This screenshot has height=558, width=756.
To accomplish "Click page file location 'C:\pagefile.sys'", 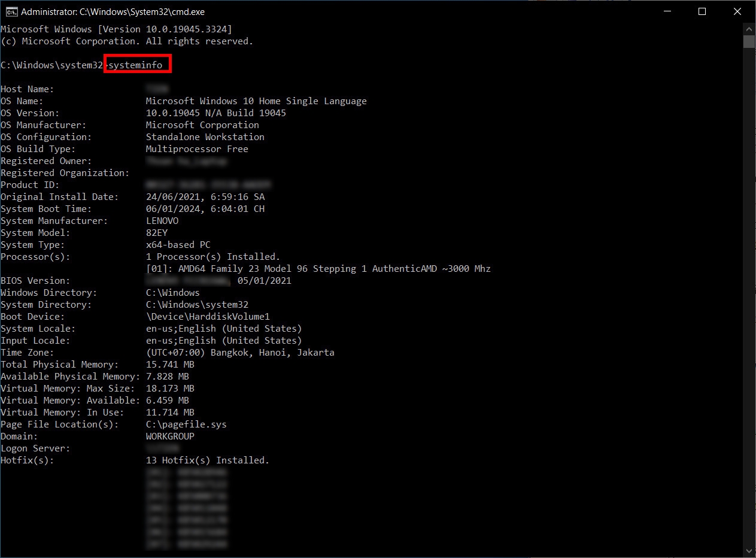I will 186,424.
